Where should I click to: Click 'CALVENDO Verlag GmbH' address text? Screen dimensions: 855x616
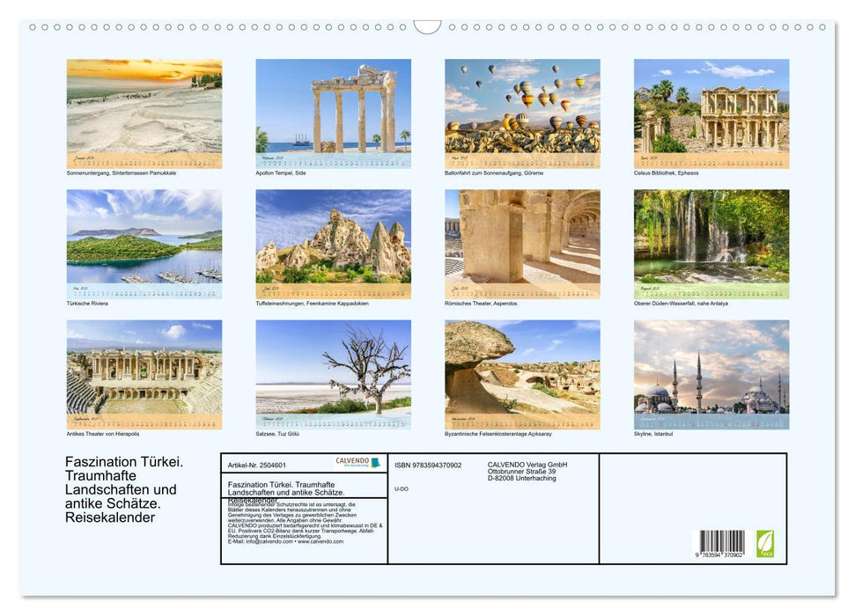[x=527, y=471]
